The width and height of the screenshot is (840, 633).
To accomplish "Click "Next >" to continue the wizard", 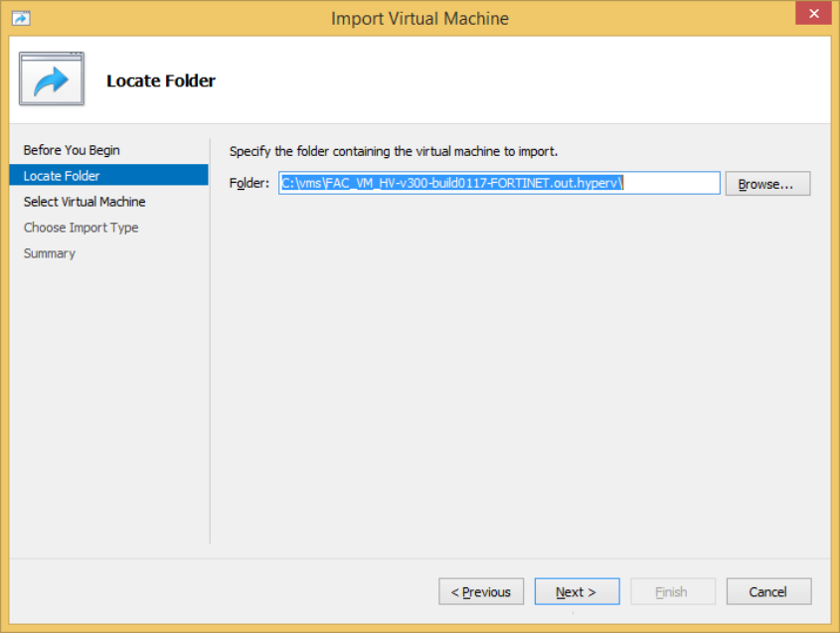I will pos(577,591).
